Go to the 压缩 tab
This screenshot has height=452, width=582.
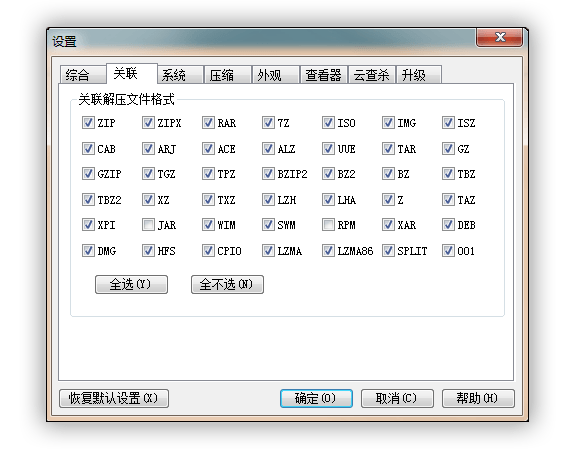[228, 75]
